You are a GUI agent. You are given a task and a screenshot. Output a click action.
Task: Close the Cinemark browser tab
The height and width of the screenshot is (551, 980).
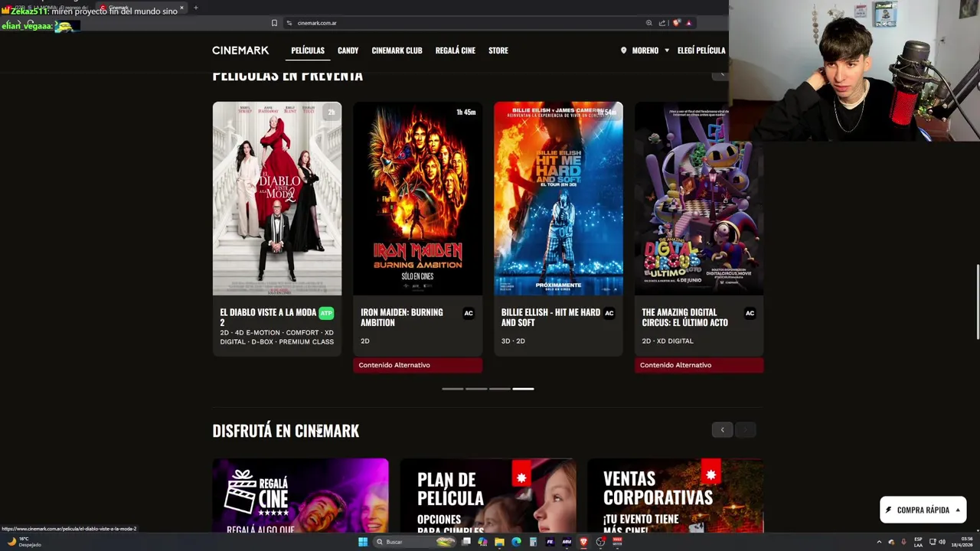[x=181, y=8]
